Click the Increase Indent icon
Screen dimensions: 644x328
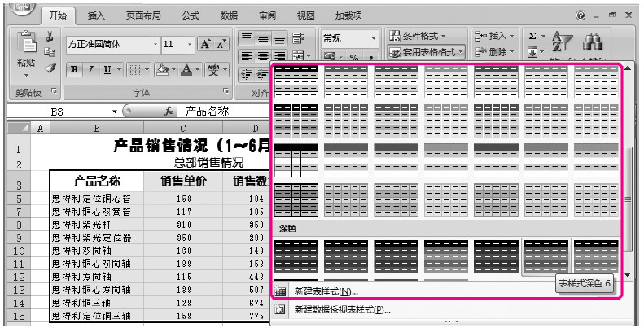[x=263, y=74]
